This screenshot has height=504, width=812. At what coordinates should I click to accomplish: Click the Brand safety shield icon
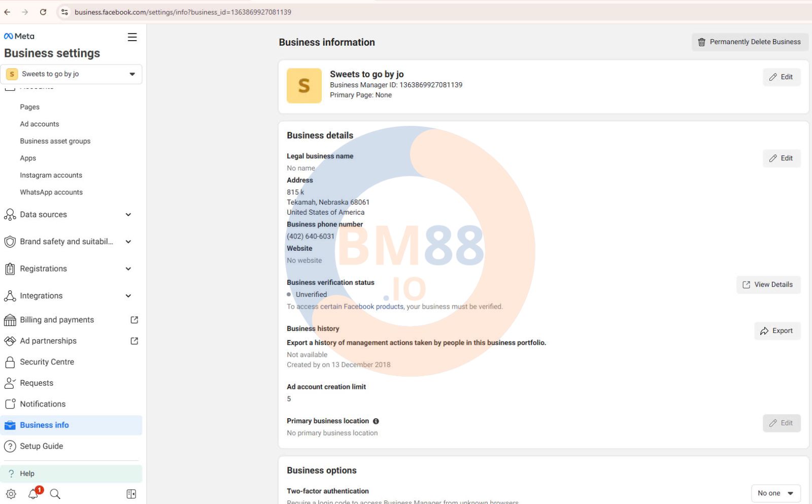10,242
